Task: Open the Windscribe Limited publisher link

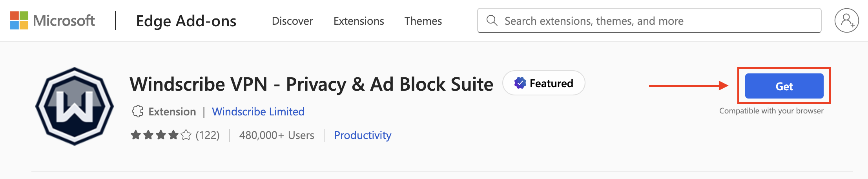Action: pos(258,111)
